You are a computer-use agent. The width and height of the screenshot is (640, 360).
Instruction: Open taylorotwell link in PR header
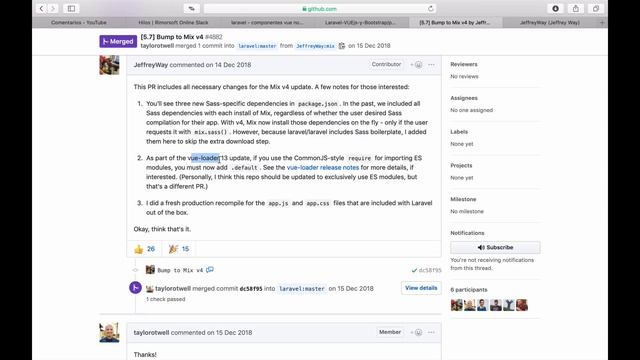tap(157, 46)
